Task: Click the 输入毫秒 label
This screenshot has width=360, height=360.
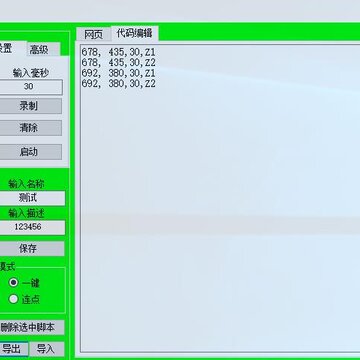Action: pos(31,73)
